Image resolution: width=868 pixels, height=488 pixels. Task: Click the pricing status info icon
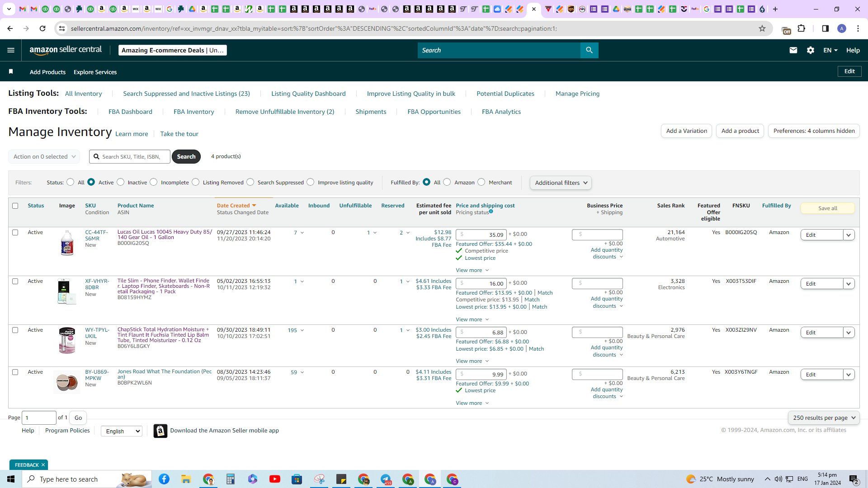(491, 211)
